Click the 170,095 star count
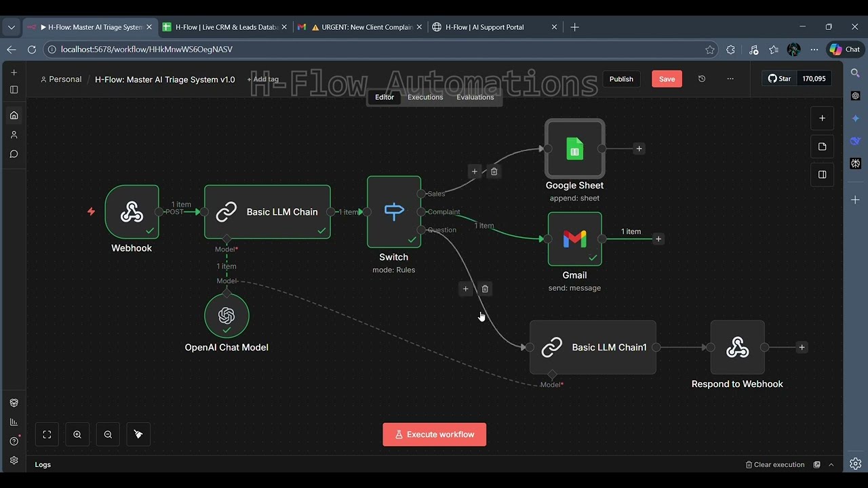 [x=814, y=79]
